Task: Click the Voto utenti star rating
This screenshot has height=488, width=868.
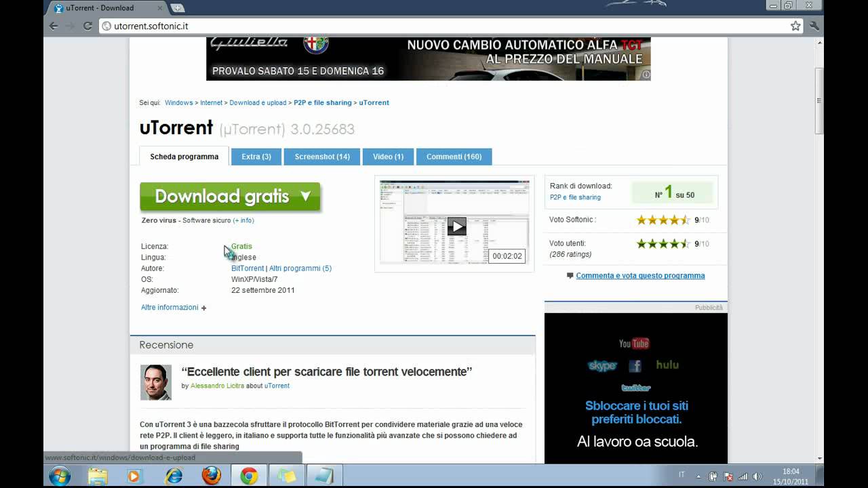Action: [663, 243]
